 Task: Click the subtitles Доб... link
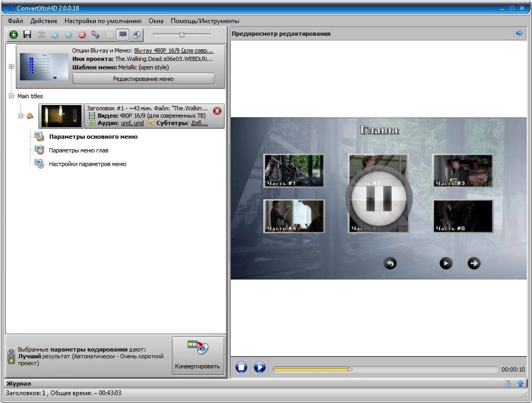click(200, 123)
